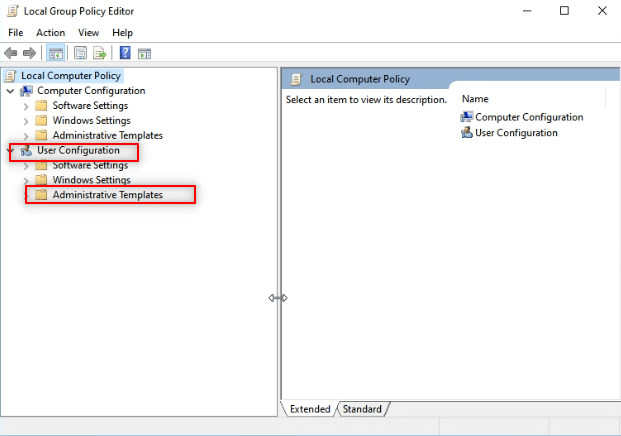
Task: Click the Properties toolbar icon
Action: click(x=80, y=53)
